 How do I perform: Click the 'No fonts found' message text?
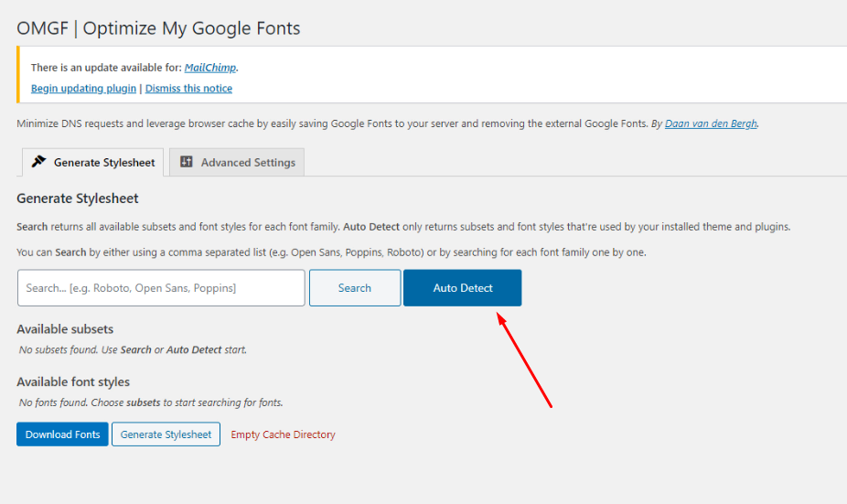(151, 402)
